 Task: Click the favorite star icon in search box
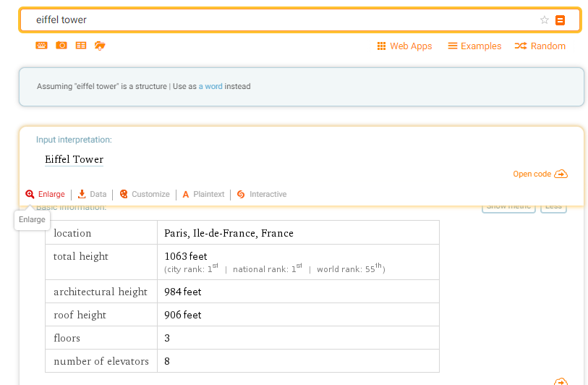coord(544,20)
